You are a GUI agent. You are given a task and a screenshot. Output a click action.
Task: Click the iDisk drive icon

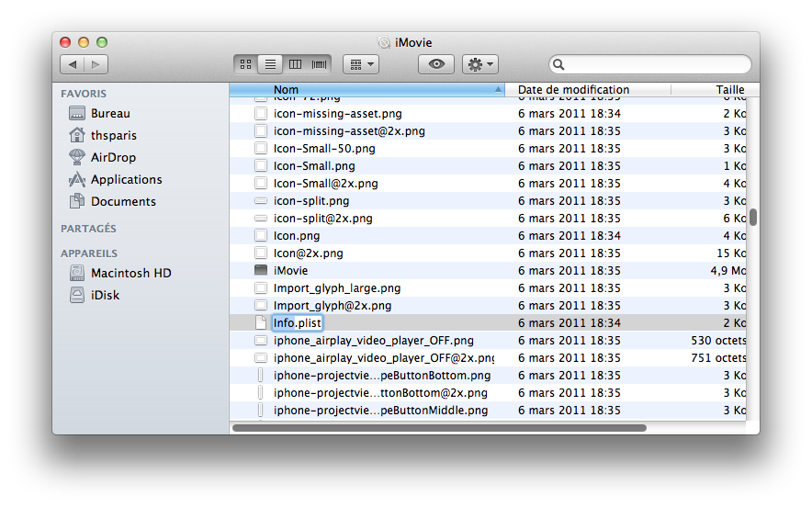coord(77,295)
